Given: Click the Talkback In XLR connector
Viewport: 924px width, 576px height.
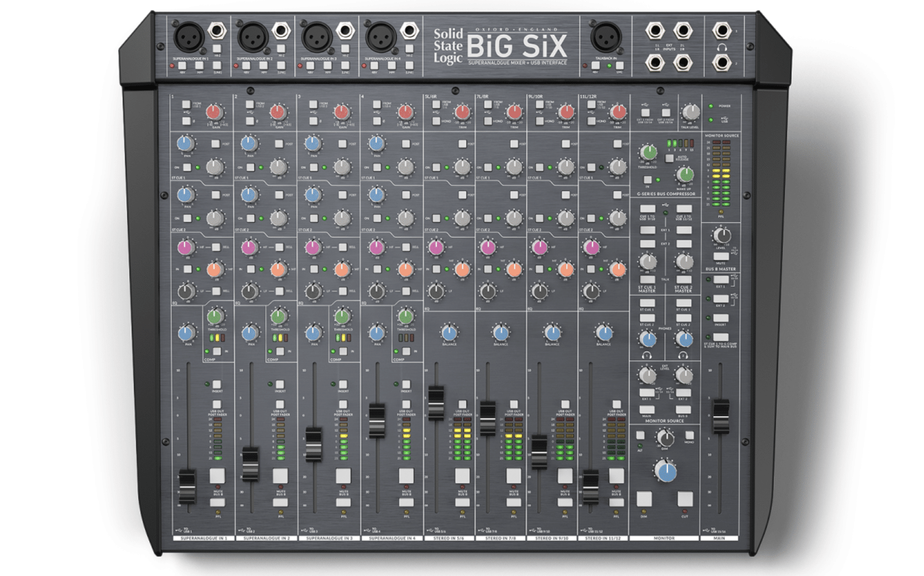Looking at the screenshot, I should coord(606,37).
